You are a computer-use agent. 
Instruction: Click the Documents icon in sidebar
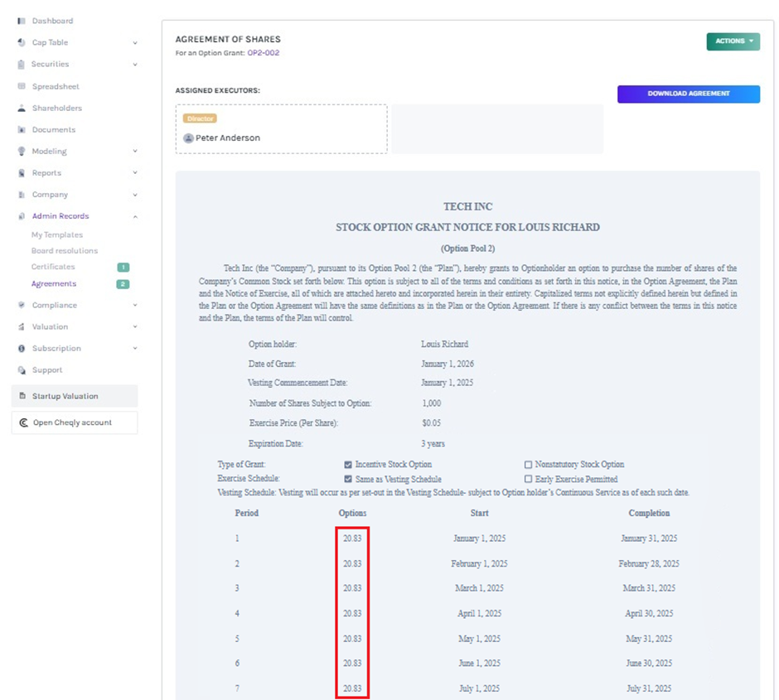click(x=22, y=130)
